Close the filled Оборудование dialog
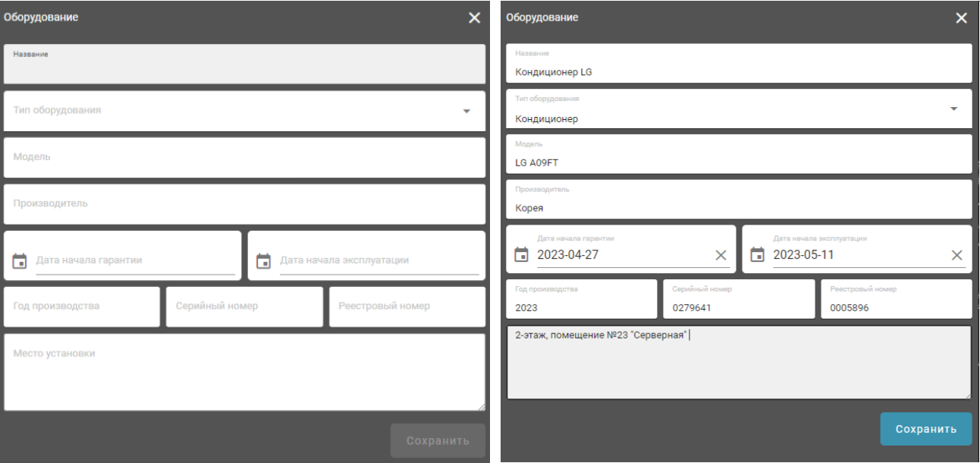Image resolution: width=980 pixels, height=463 pixels. coord(961,18)
